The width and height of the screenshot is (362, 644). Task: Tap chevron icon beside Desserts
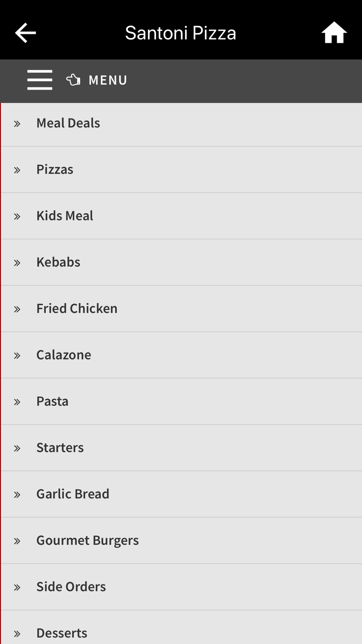pyautogui.click(x=17, y=634)
